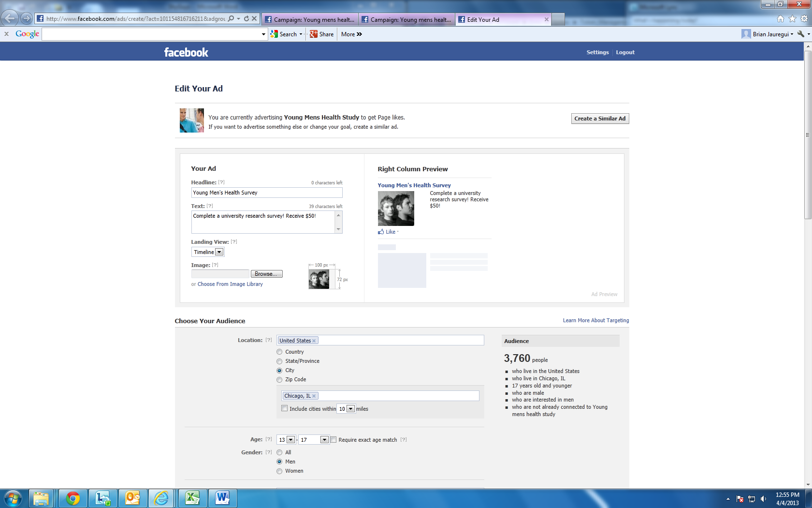
Task: Open a new browser tab
Action: 558,19
